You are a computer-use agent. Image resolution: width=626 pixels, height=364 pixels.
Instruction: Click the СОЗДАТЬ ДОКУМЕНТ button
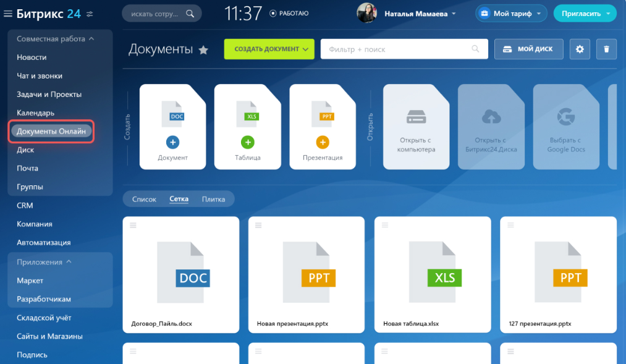[269, 49]
